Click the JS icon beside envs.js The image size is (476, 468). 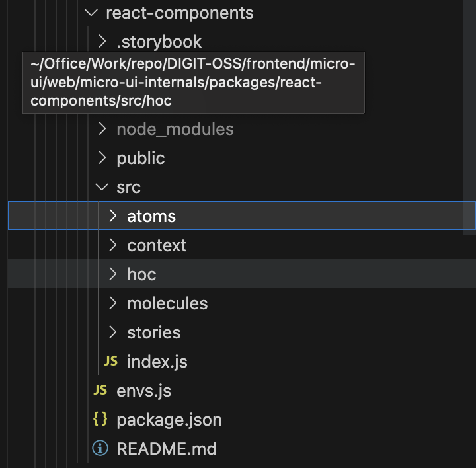tap(100, 390)
